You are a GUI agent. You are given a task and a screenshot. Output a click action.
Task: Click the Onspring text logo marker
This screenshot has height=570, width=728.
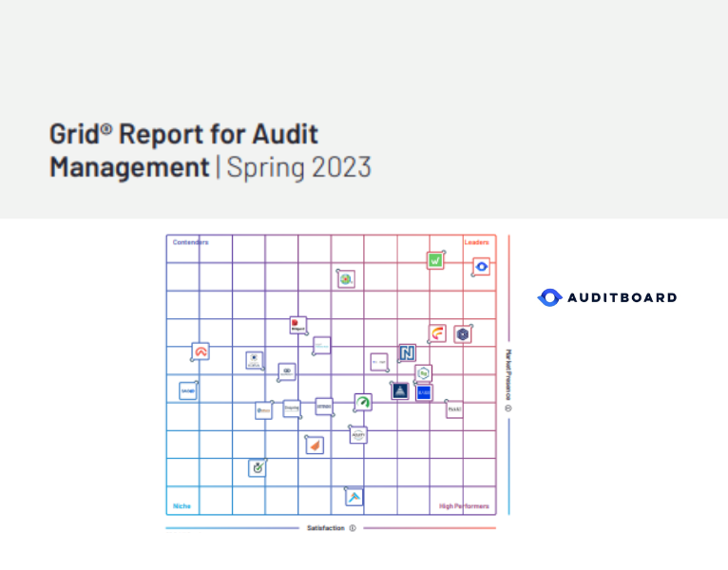[292, 408]
